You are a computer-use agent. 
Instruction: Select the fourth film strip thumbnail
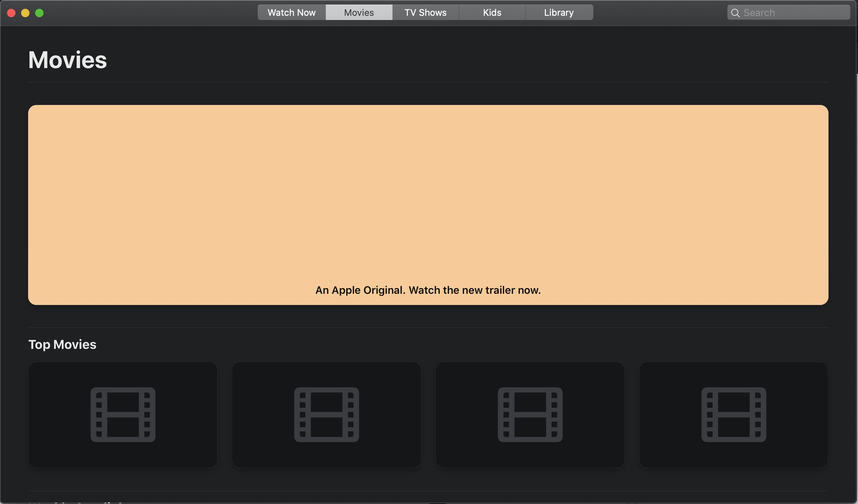pyautogui.click(x=734, y=415)
